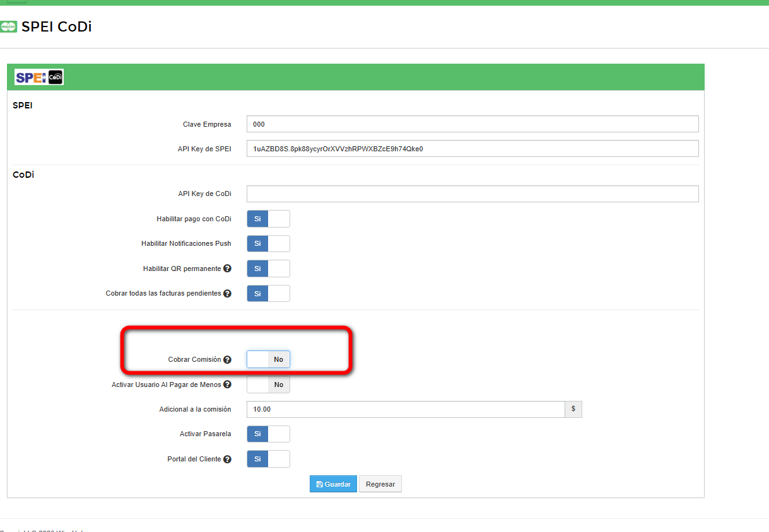The width and height of the screenshot is (769, 532).
Task: Click the green card icon beside page title
Action: pyautogui.click(x=9, y=26)
